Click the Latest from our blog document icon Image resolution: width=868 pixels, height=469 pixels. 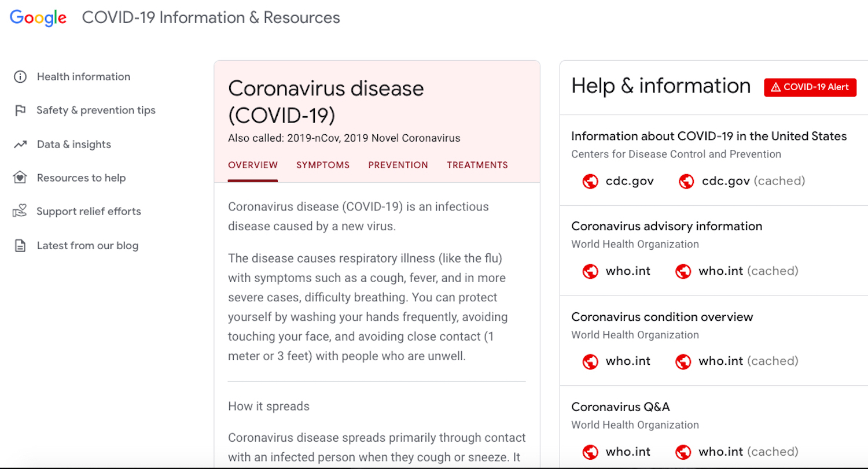tap(20, 246)
